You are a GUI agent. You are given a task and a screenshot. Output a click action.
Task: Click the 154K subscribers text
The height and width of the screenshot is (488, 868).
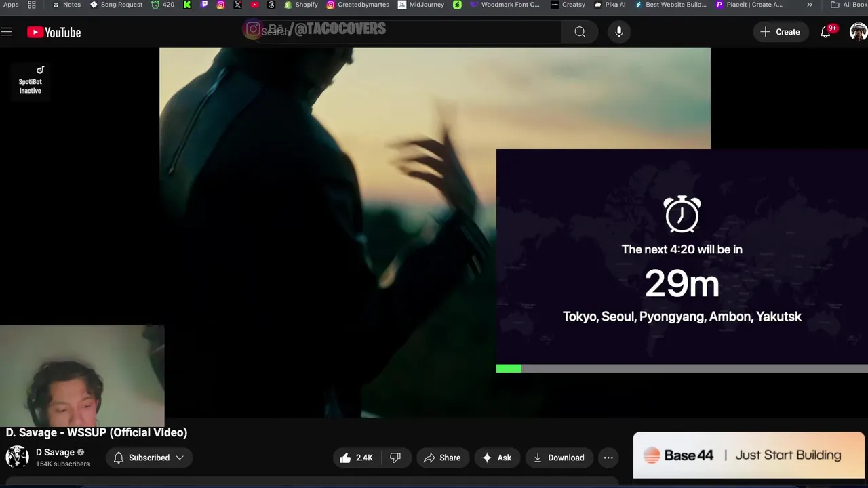[62, 464]
